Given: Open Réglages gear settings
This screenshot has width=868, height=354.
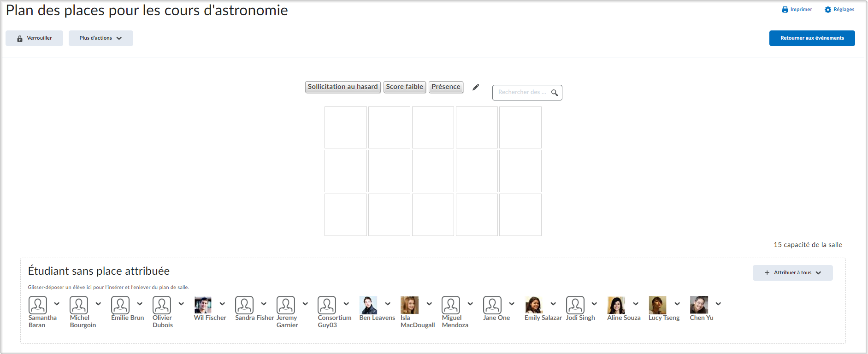Looking at the screenshot, I should click(828, 10).
